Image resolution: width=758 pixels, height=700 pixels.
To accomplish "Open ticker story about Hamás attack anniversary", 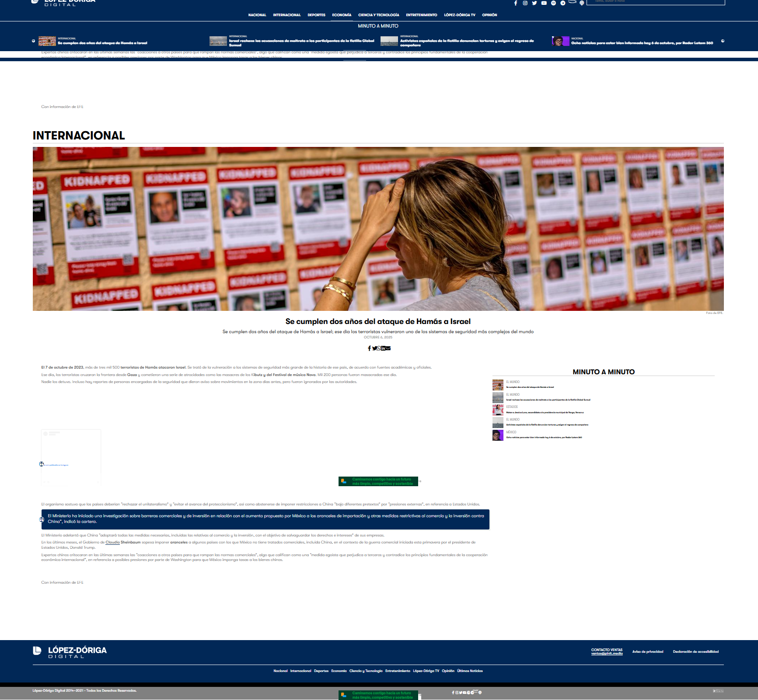I will point(102,43).
